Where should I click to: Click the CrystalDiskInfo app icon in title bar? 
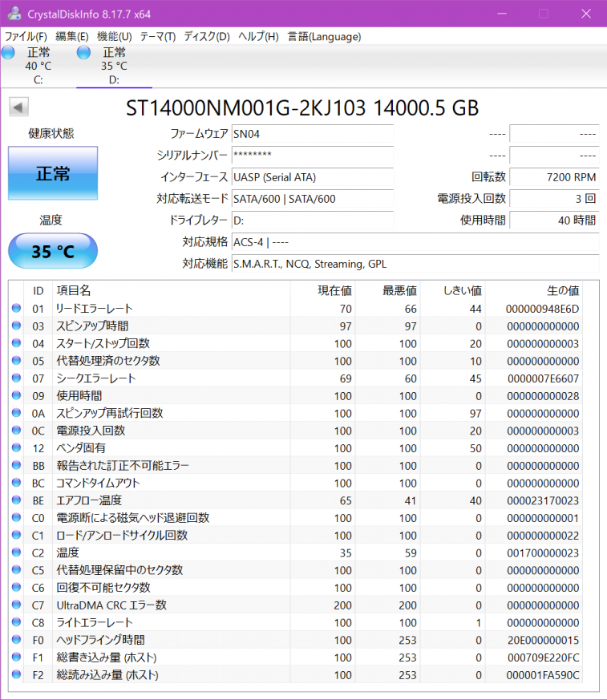[x=14, y=14]
